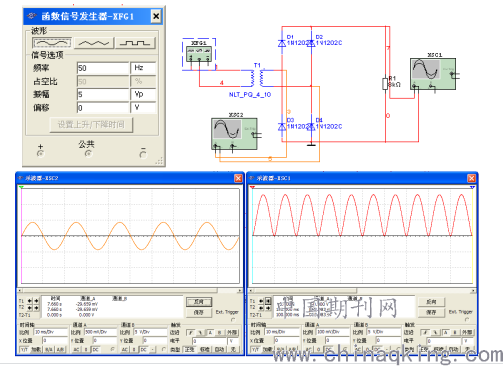Select the triangle waveform button

(x=94, y=43)
